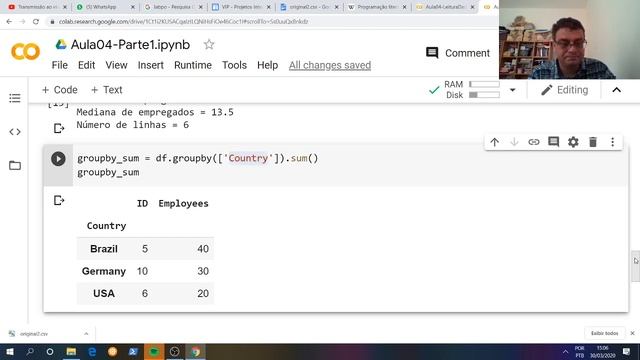Click Exibir todos downloads button

pyautogui.click(x=604, y=333)
